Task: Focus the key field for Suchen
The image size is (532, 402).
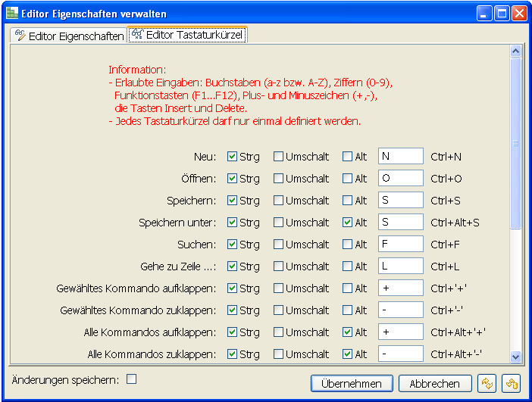Action: click(400, 245)
